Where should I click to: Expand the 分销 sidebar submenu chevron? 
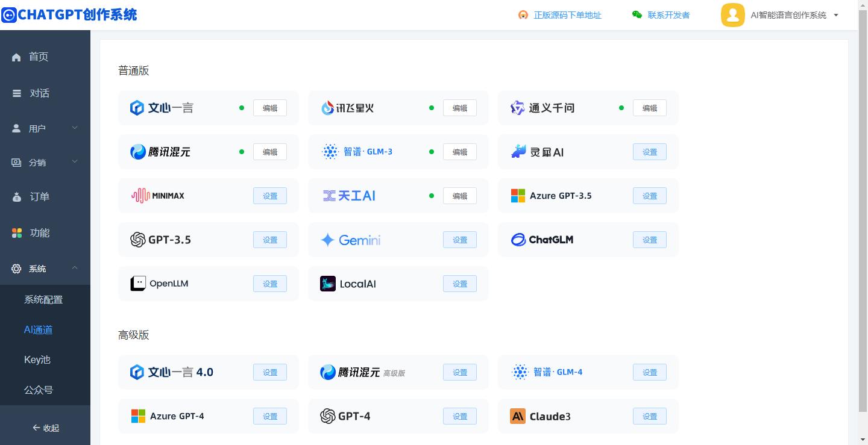[75, 161]
